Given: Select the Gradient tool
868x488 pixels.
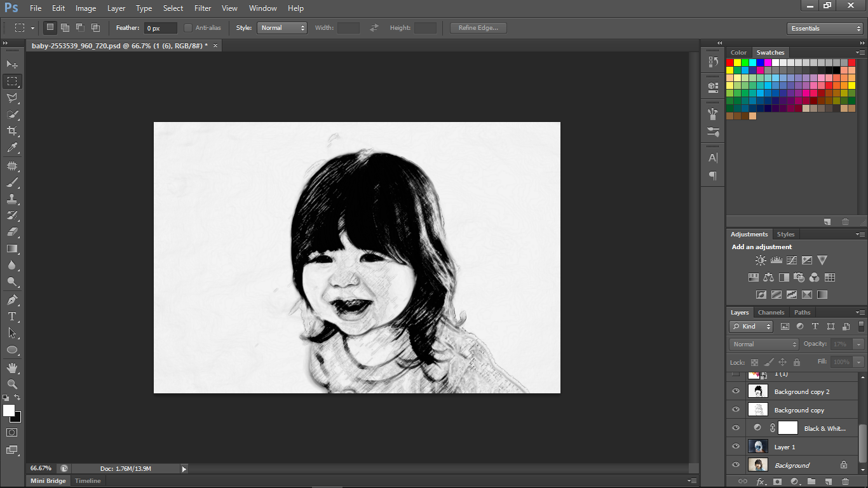Looking at the screenshot, I should [x=12, y=248].
